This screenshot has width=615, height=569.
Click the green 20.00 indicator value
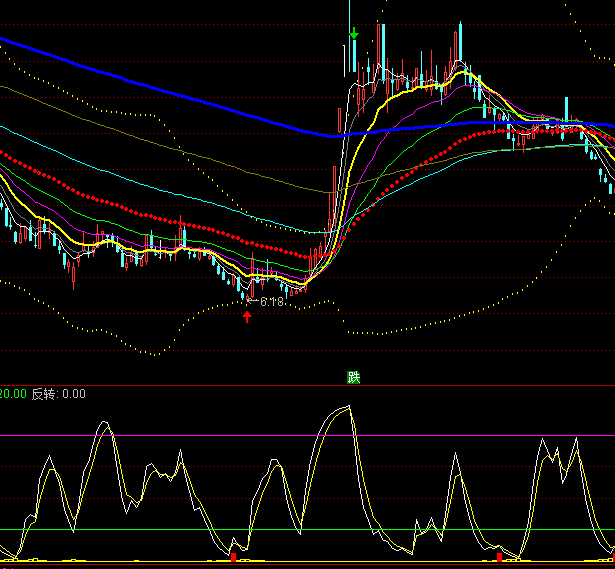coord(13,394)
